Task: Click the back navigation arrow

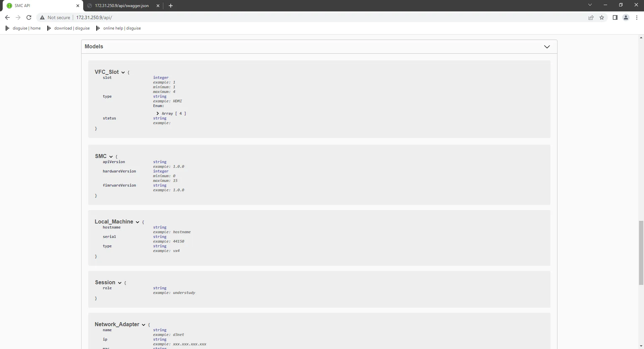Action: coord(7,17)
